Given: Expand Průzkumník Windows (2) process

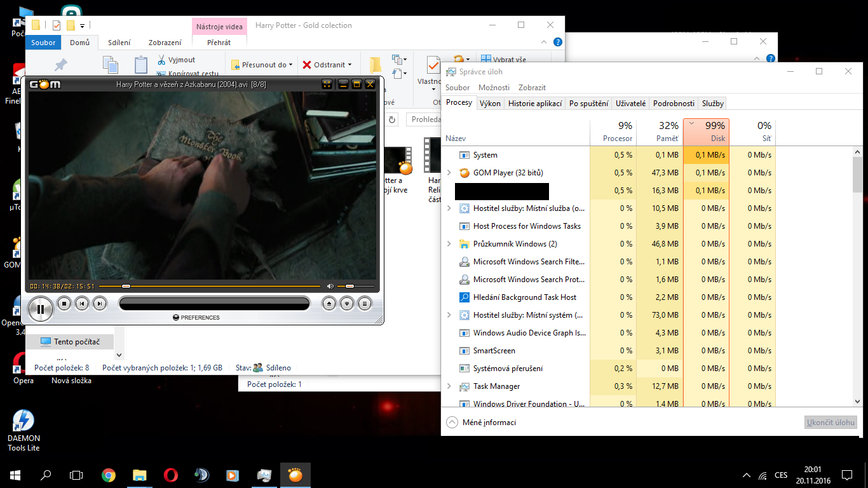Looking at the screenshot, I should point(449,244).
